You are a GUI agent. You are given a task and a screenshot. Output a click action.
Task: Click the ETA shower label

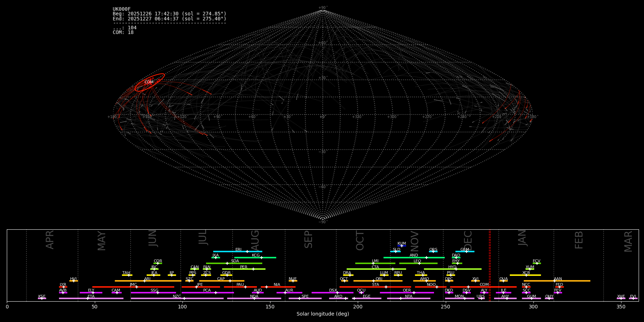(91, 297)
